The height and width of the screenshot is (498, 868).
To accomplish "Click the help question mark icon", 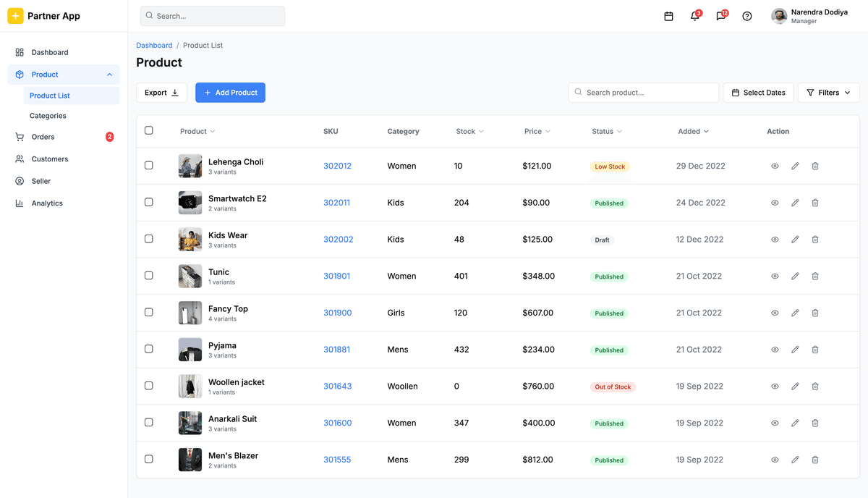I will (746, 15).
